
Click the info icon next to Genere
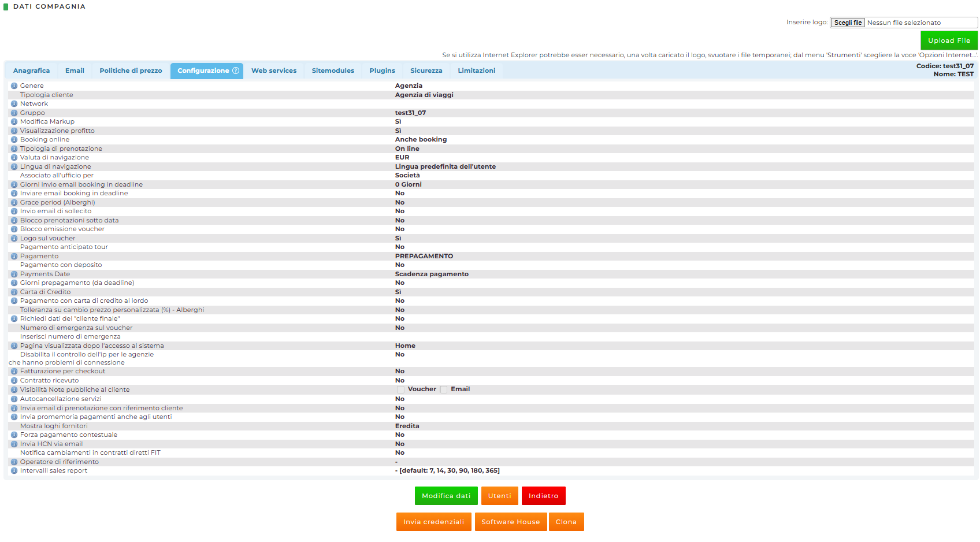coord(14,86)
